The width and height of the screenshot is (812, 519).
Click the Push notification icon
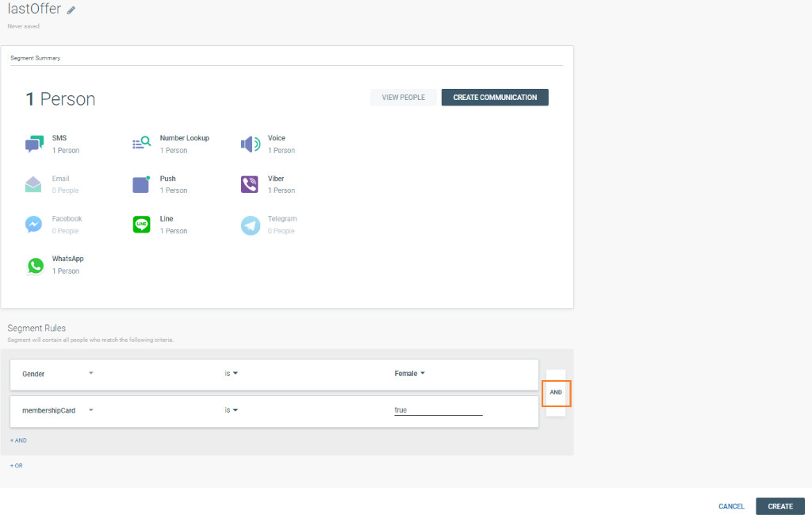pyautogui.click(x=141, y=184)
